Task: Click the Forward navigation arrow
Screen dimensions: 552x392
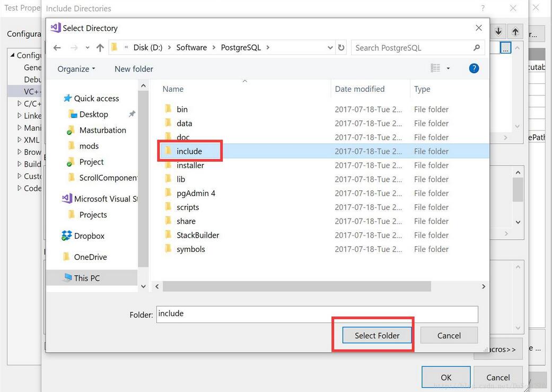Action: tap(74, 48)
